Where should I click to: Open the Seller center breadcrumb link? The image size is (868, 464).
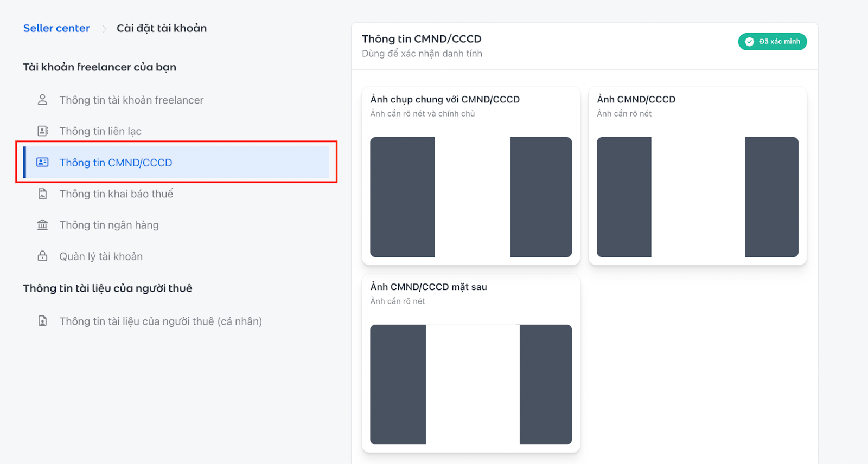56,28
